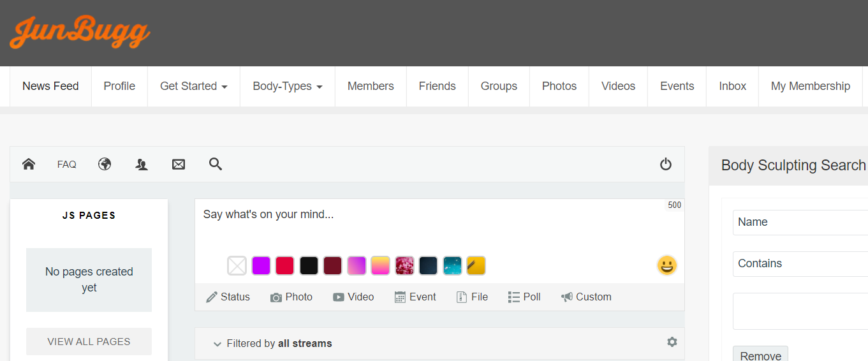Click the No pages created yet message
Image resolution: width=868 pixels, height=361 pixels.
(89, 280)
